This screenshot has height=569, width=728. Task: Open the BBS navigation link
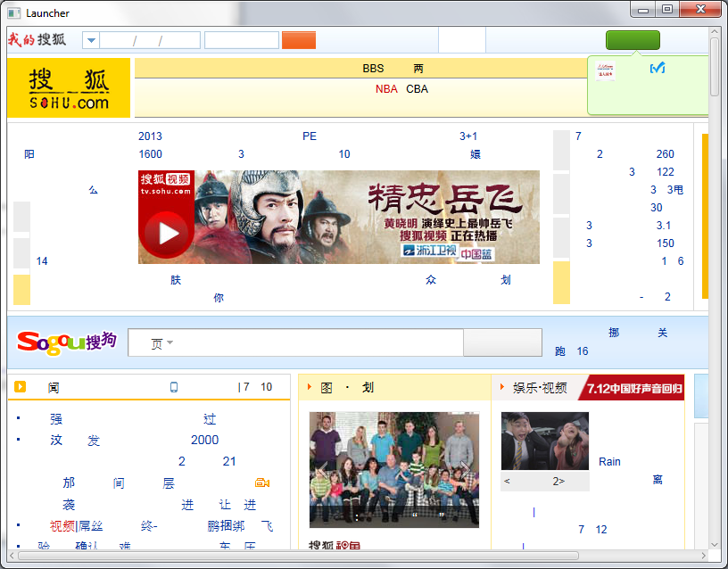[x=373, y=69]
